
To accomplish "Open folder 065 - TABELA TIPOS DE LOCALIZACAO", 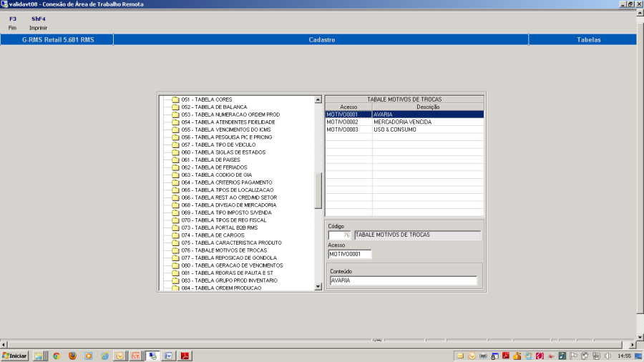I will pos(223,190).
